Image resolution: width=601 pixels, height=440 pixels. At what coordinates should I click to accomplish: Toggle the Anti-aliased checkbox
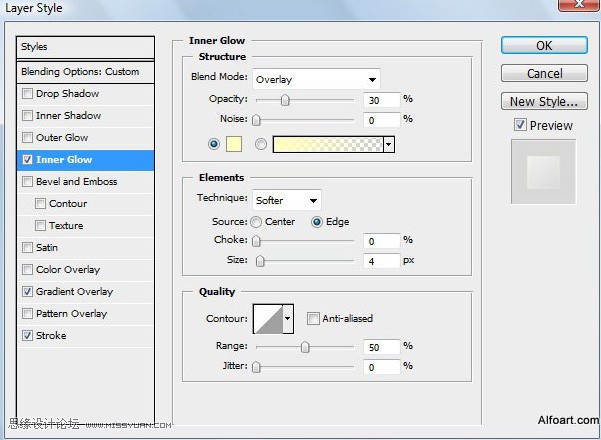coord(313,319)
